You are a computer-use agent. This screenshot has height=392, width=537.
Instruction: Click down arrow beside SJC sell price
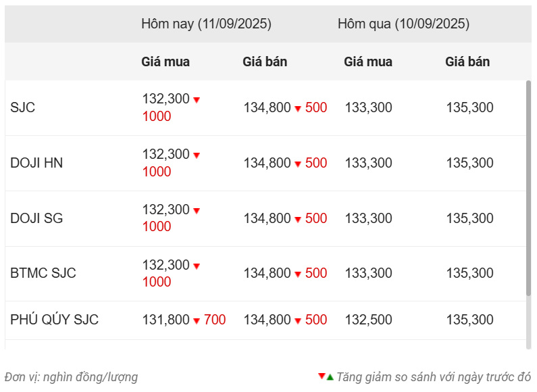point(298,108)
